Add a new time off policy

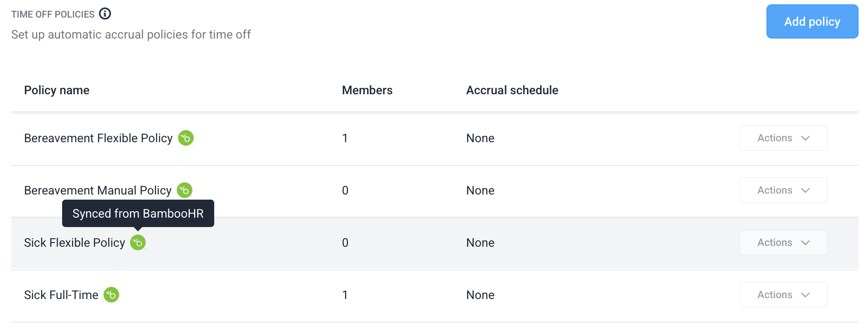(812, 21)
